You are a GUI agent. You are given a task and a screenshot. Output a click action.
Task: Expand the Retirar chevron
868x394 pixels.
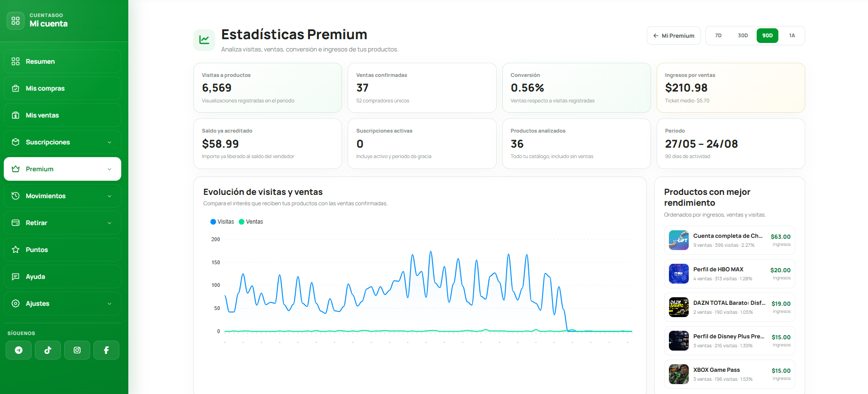(x=109, y=223)
